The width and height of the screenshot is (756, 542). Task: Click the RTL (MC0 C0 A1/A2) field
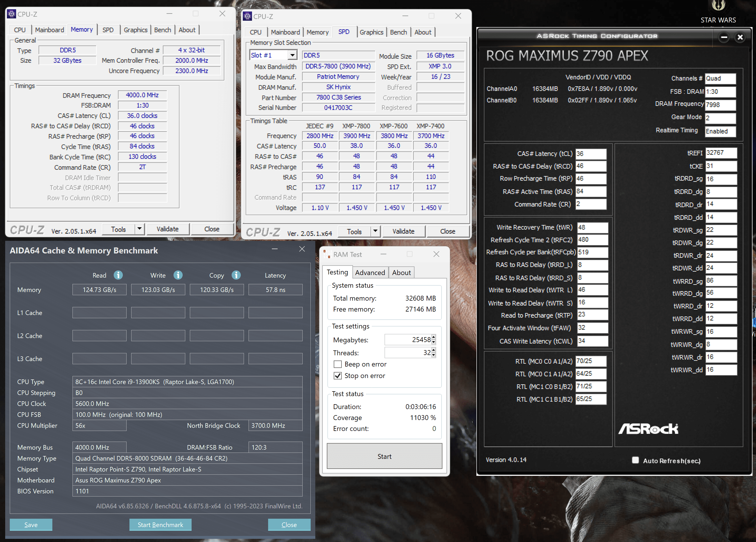tap(591, 361)
